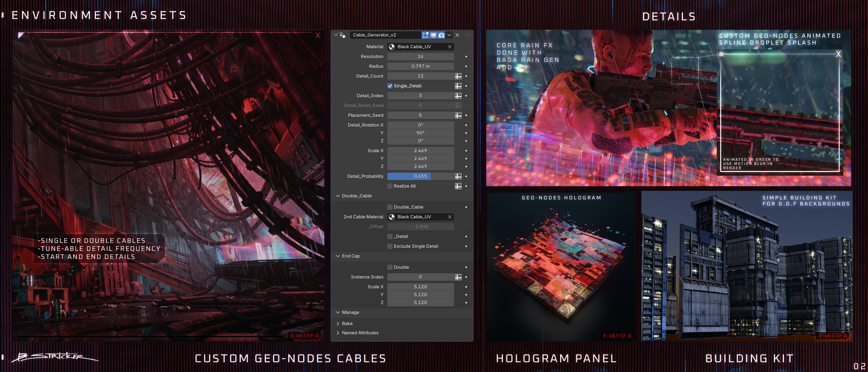Toggle modifier edit mode display icon

425,35
